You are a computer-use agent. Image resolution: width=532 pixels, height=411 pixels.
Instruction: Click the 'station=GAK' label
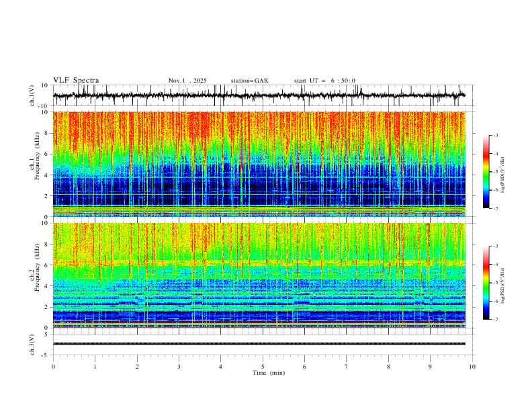[250, 81]
